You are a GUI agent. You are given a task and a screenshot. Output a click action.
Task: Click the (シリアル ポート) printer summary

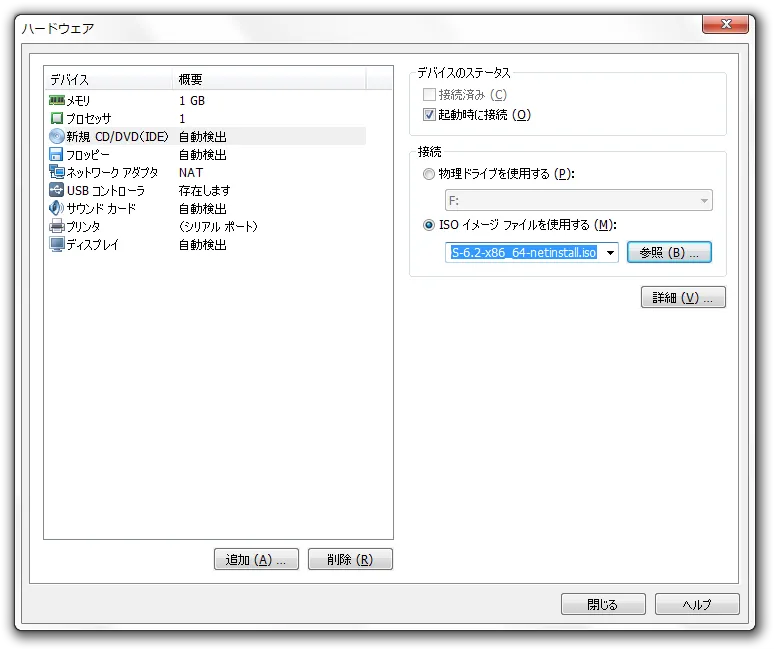click(x=218, y=227)
